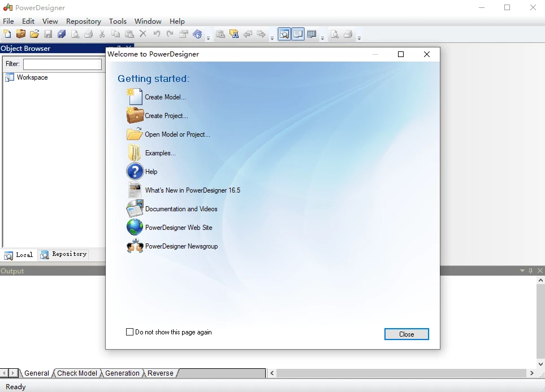
Task: Toggle the Object Browser view toolbar button
Action: point(284,34)
